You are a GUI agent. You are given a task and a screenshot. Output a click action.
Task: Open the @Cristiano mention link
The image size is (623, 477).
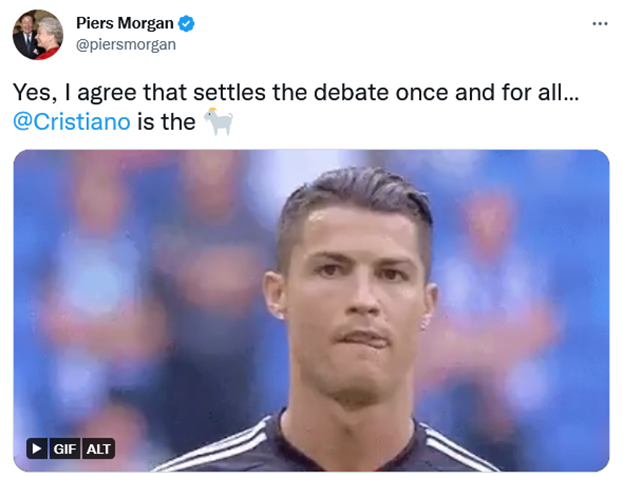(x=72, y=122)
